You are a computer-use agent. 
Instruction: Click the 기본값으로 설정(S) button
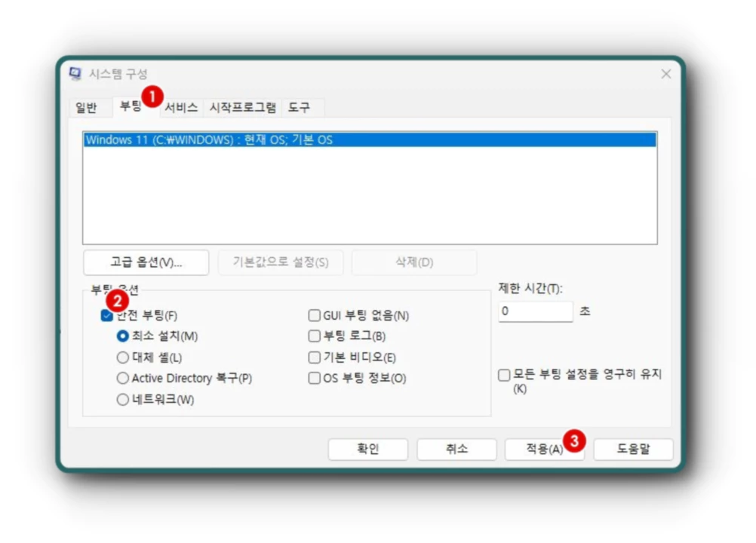point(281,262)
